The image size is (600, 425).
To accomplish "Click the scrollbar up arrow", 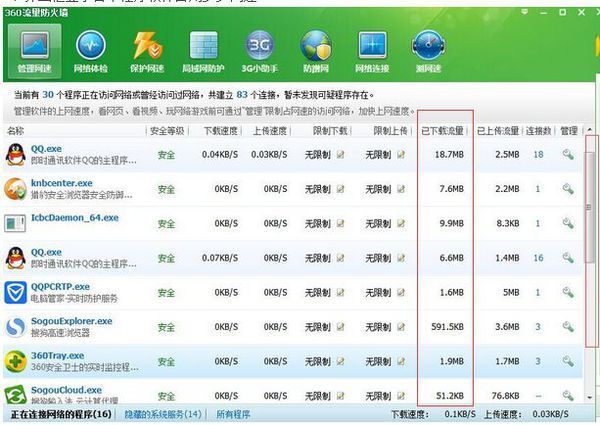I will click(x=590, y=130).
